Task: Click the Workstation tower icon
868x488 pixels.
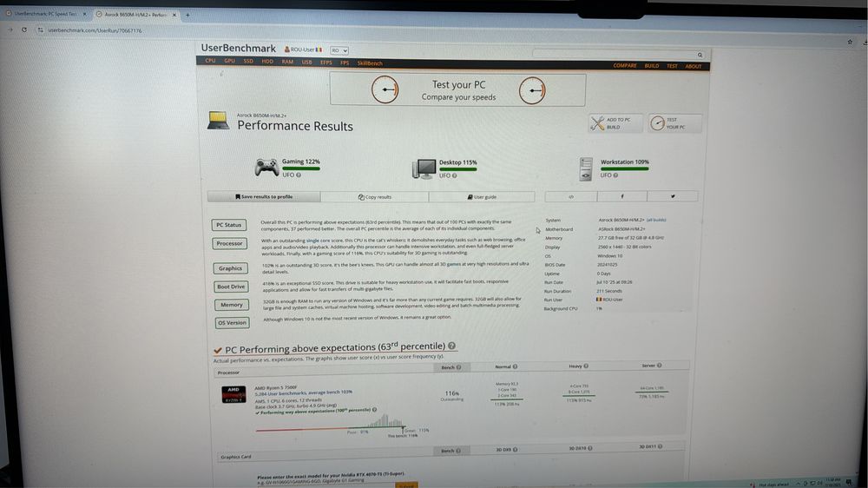Action: (586, 169)
